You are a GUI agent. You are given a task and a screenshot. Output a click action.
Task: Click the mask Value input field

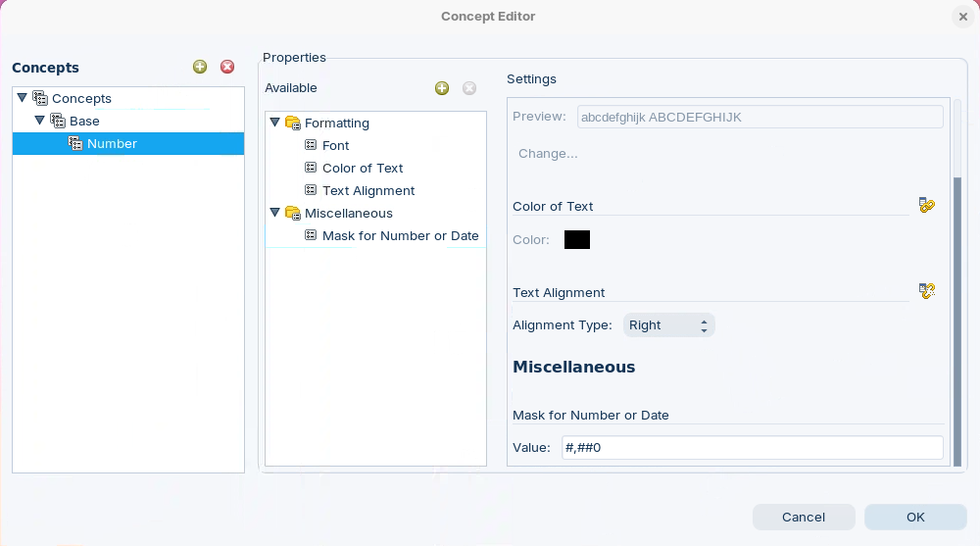(x=751, y=448)
